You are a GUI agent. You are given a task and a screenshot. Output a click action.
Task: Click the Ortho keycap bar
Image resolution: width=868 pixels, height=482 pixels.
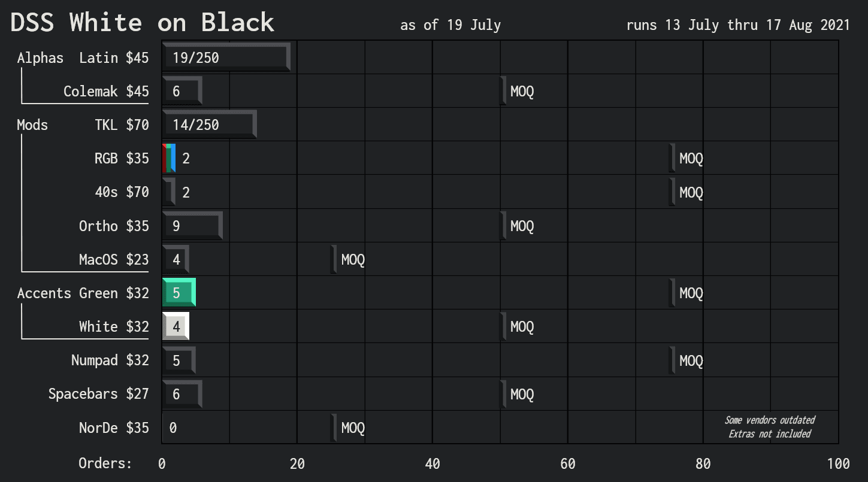[190, 225]
